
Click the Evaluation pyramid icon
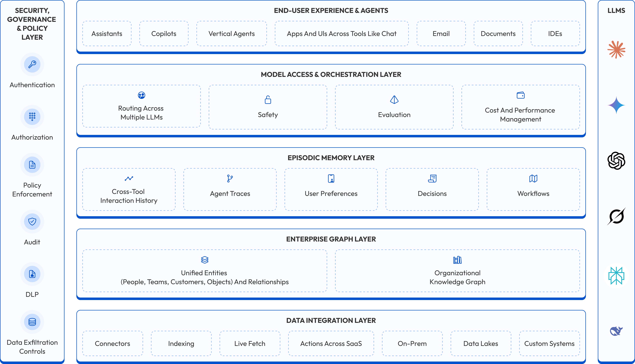click(x=394, y=100)
